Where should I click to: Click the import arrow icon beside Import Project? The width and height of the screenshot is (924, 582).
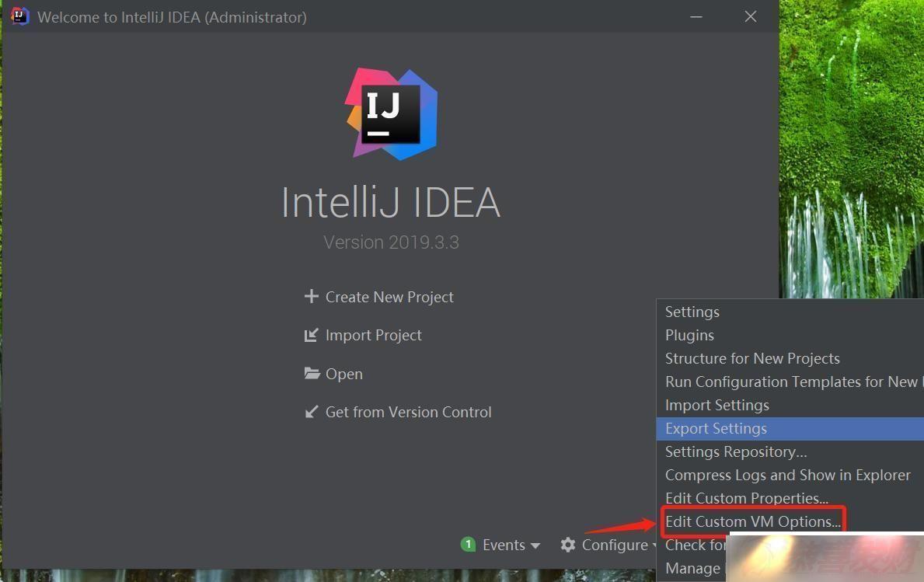click(x=311, y=335)
